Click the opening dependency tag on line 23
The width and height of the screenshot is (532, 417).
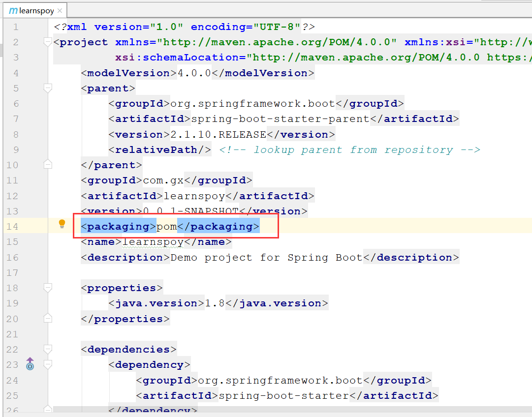(x=149, y=365)
